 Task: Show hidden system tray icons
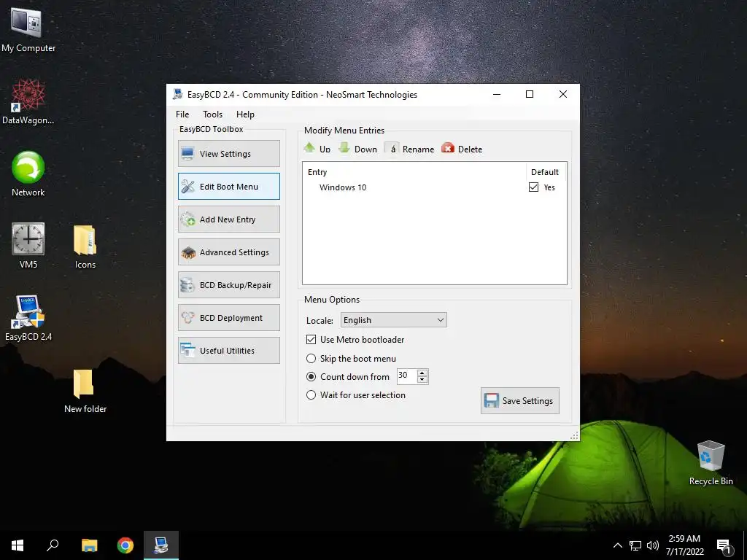pyautogui.click(x=617, y=545)
